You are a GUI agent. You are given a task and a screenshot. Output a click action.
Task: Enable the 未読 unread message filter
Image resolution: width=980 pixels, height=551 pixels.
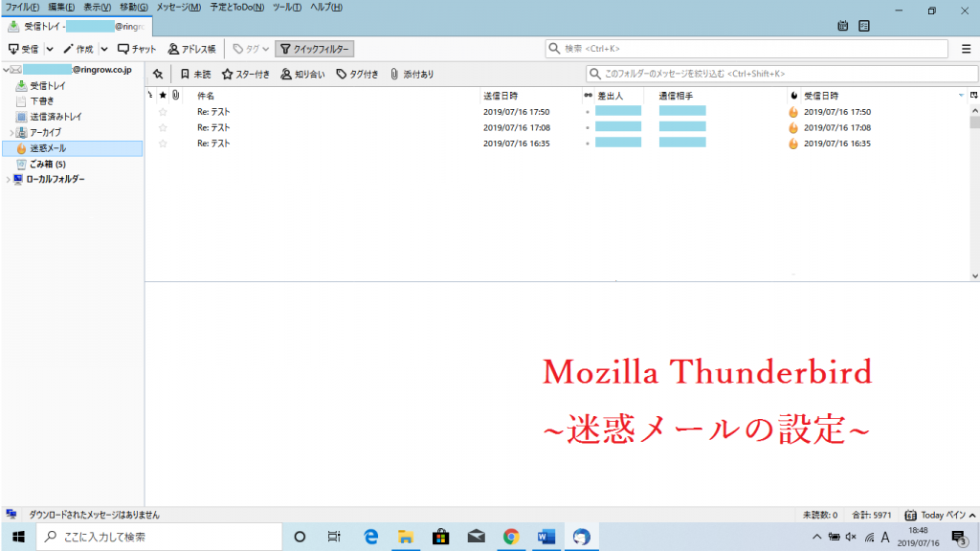pos(196,73)
